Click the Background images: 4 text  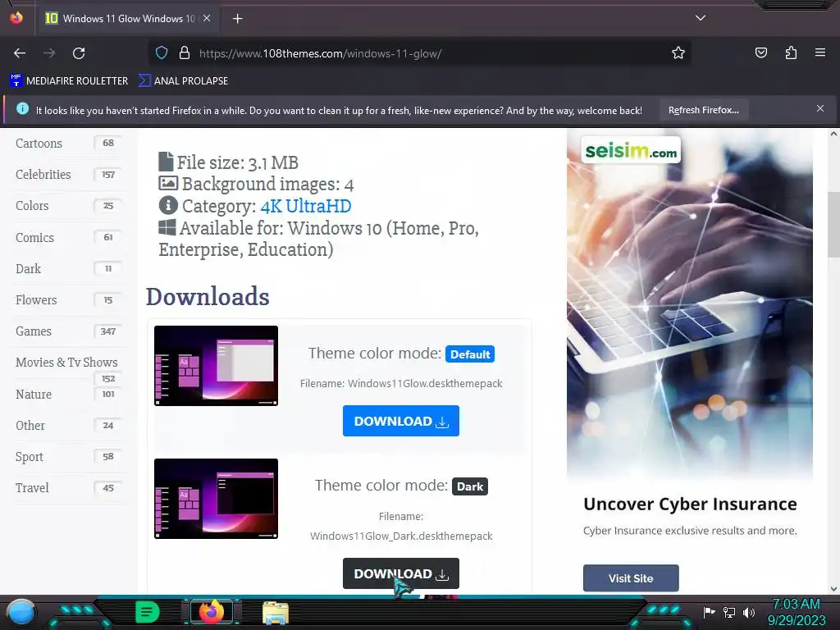pyautogui.click(x=267, y=185)
